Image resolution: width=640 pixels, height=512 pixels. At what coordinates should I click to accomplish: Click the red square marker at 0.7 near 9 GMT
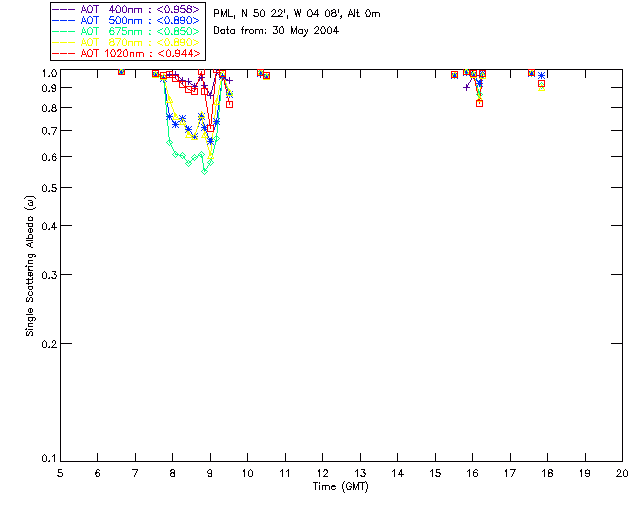(x=211, y=129)
